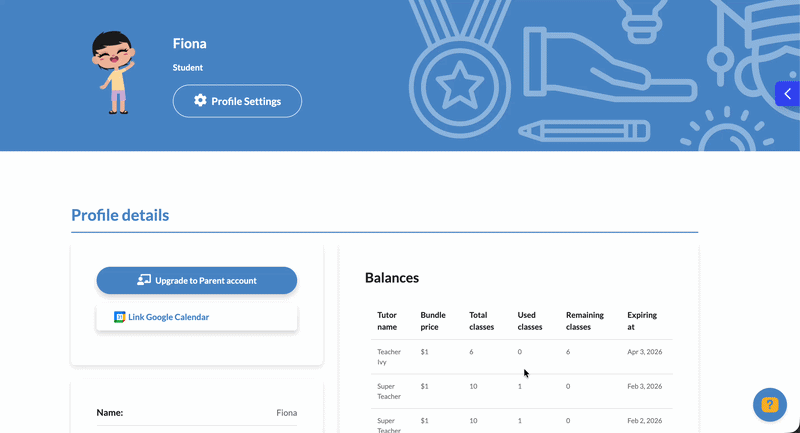Click the Bundle price column header

click(433, 321)
